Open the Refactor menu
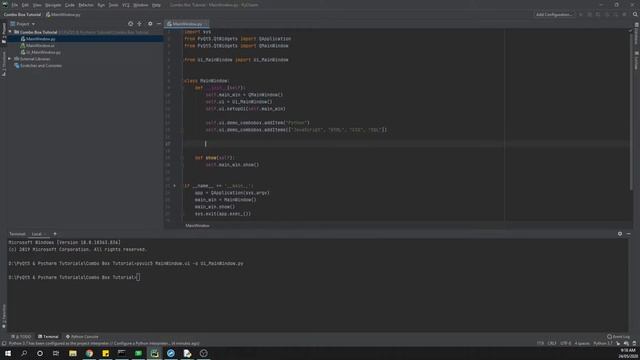 click(86, 5)
